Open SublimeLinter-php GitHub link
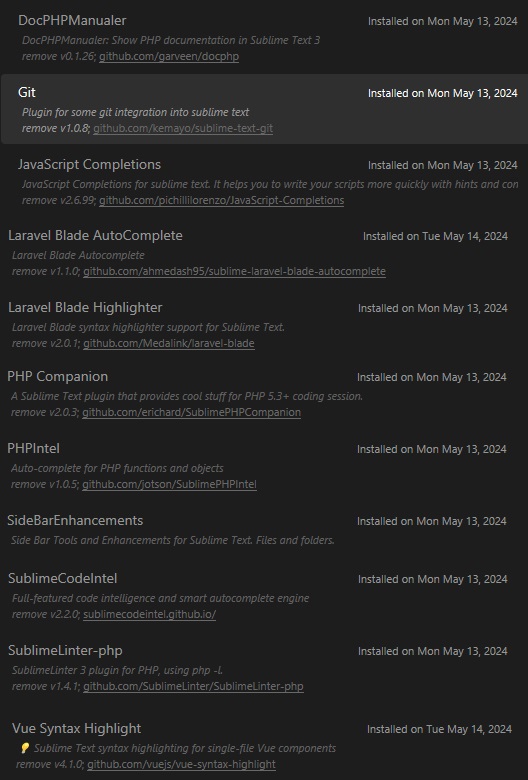The image size is (528, 780). pos(193,686)
